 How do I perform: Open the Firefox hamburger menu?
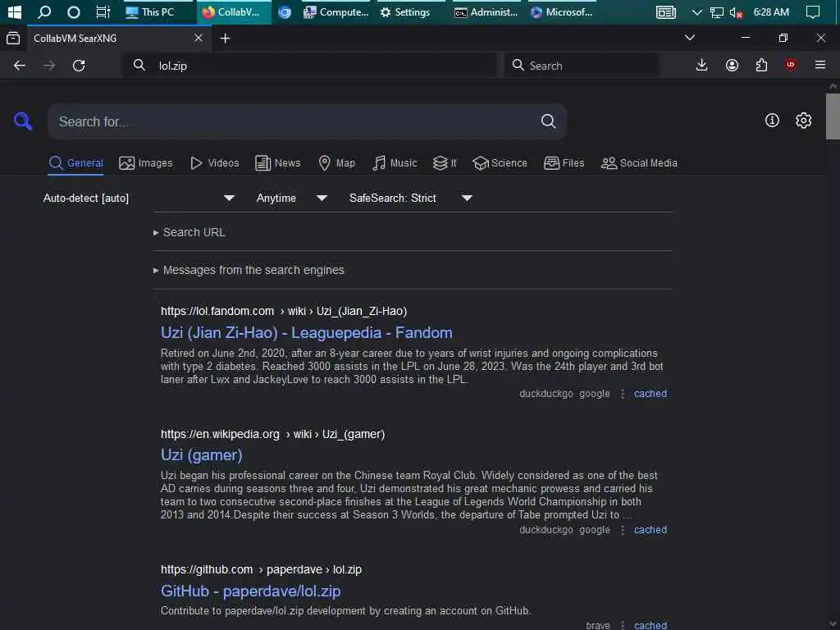(820, 66)
